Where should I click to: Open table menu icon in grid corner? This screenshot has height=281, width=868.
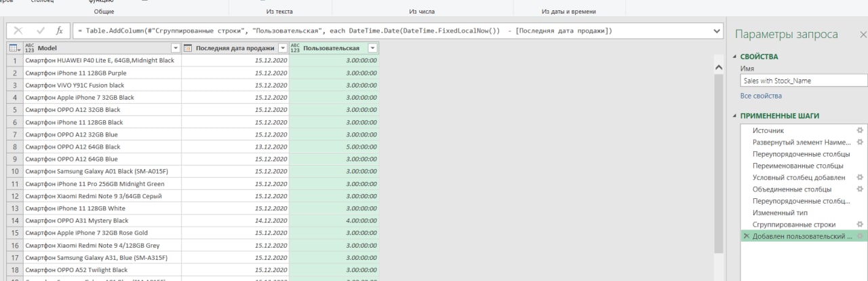[x=14, y=48]
